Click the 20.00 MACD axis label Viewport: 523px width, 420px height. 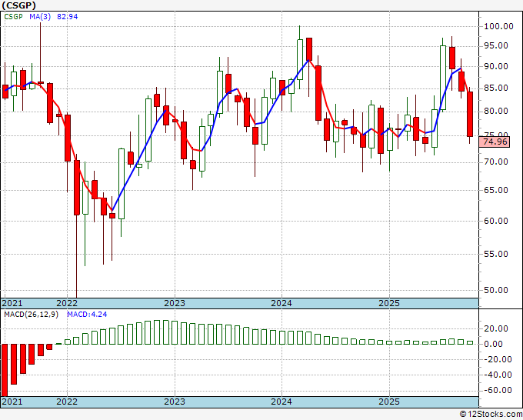(496, 328)
